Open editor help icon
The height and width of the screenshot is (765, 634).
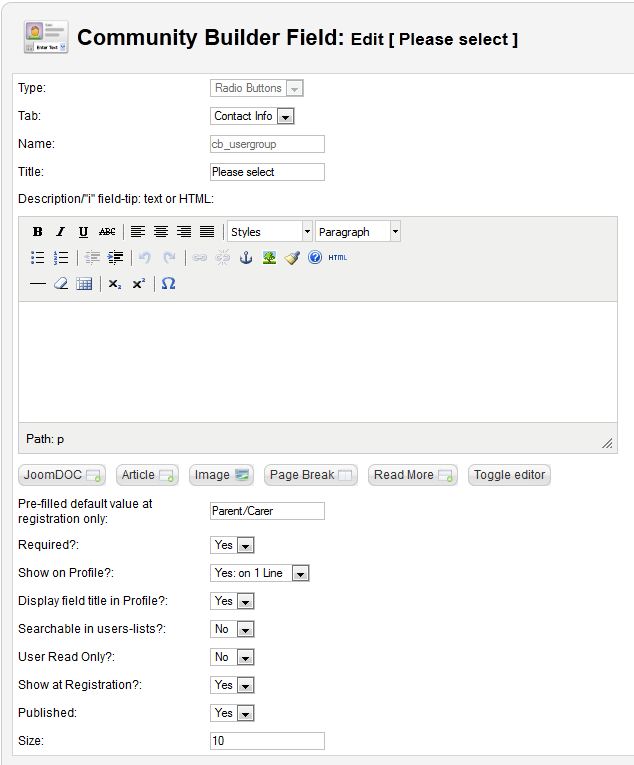(315, 257)
